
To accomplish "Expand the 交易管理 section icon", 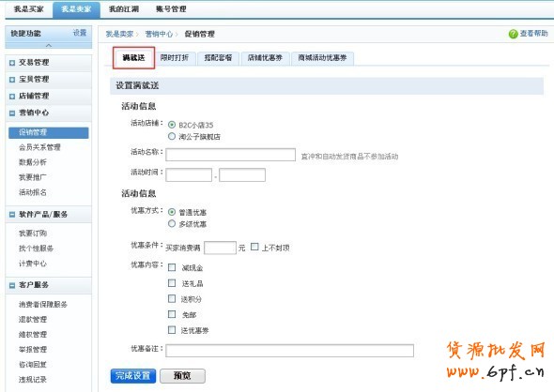I will pyautogui.click(x=12, y=63).
